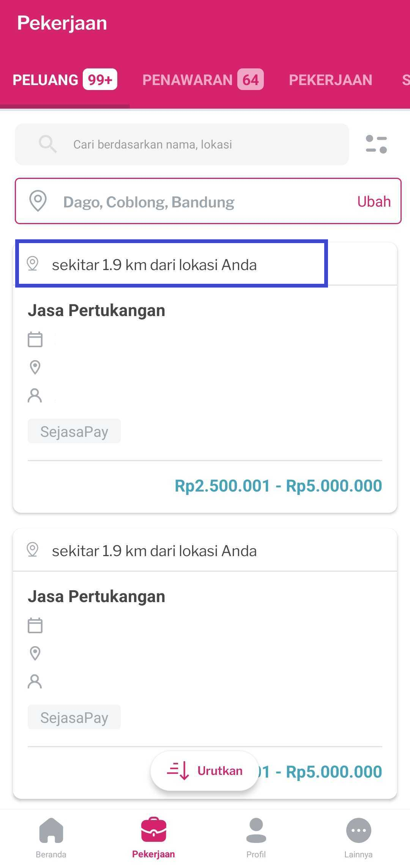Open the filter settings icon
Screen dimensions: 410x868
(x=376, y=144)
